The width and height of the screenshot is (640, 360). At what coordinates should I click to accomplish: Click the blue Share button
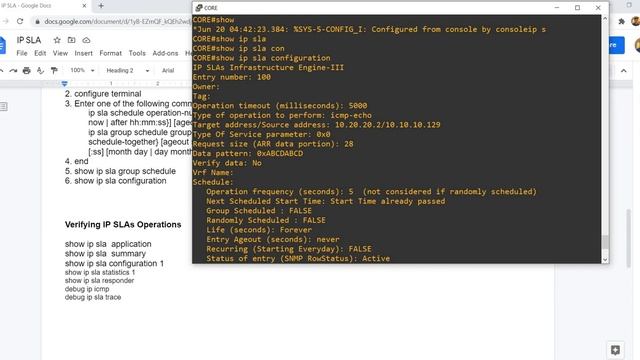[x=617, y=45]
